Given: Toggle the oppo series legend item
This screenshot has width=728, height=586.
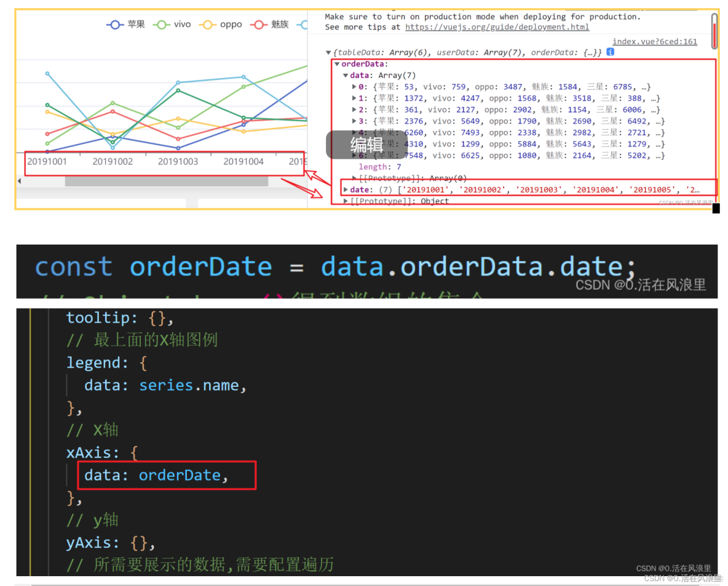Looking at the screenshot, I should [221, 24].
